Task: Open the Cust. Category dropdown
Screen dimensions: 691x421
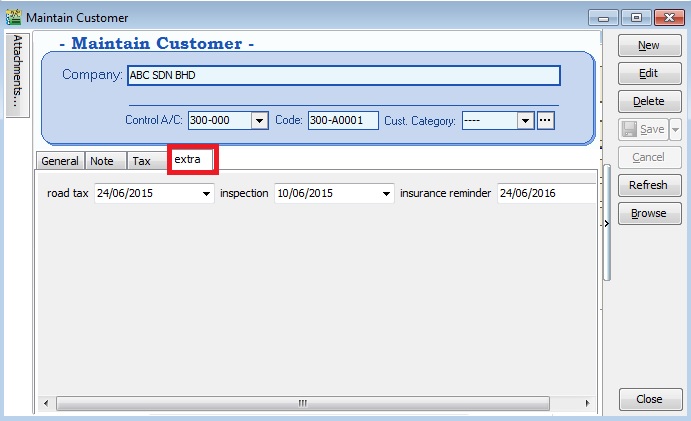Action: coord(525,120)
